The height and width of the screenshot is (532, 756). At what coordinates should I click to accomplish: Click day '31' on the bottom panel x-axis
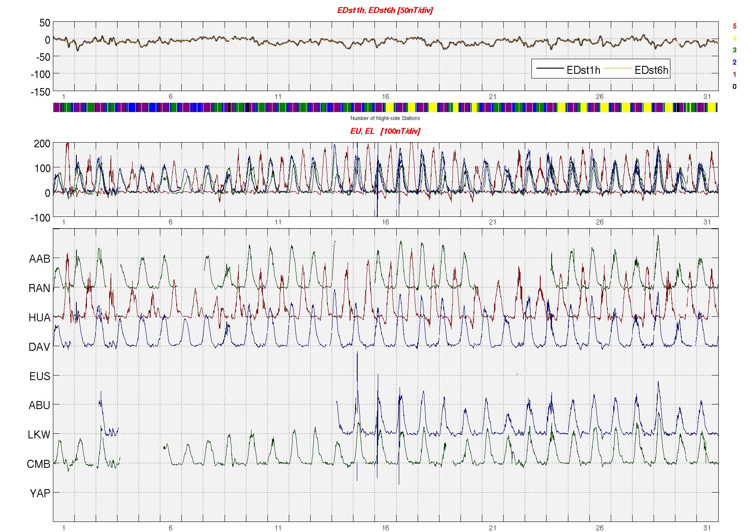click(x=707, y=528)
